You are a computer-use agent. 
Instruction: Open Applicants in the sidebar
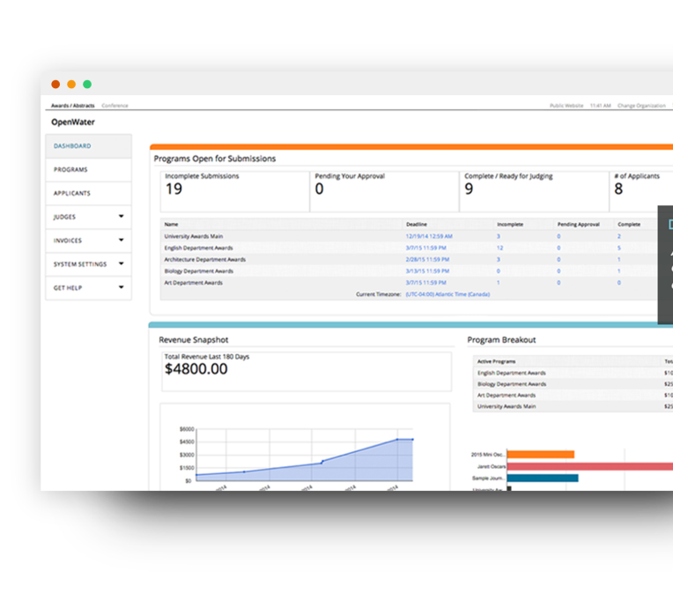72,193
